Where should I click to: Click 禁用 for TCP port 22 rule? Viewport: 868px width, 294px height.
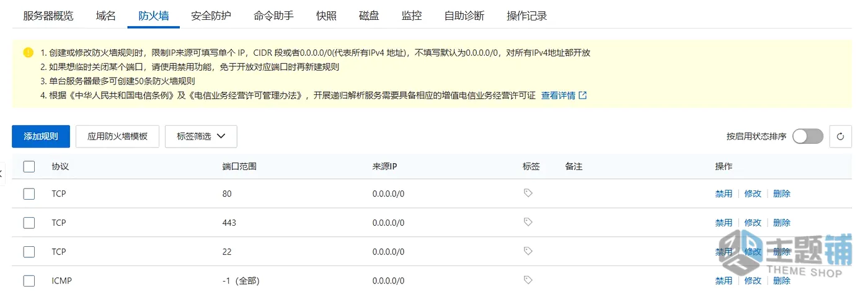click(724, 252)
